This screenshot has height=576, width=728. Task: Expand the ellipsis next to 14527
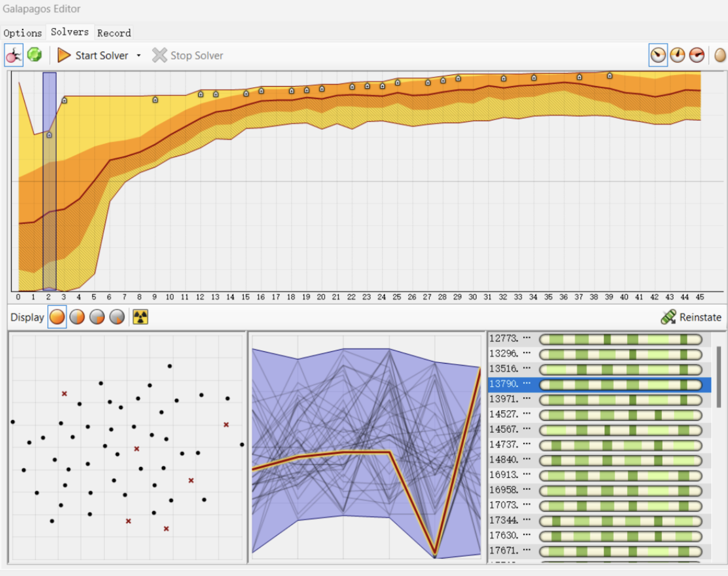tap(527, 413)
